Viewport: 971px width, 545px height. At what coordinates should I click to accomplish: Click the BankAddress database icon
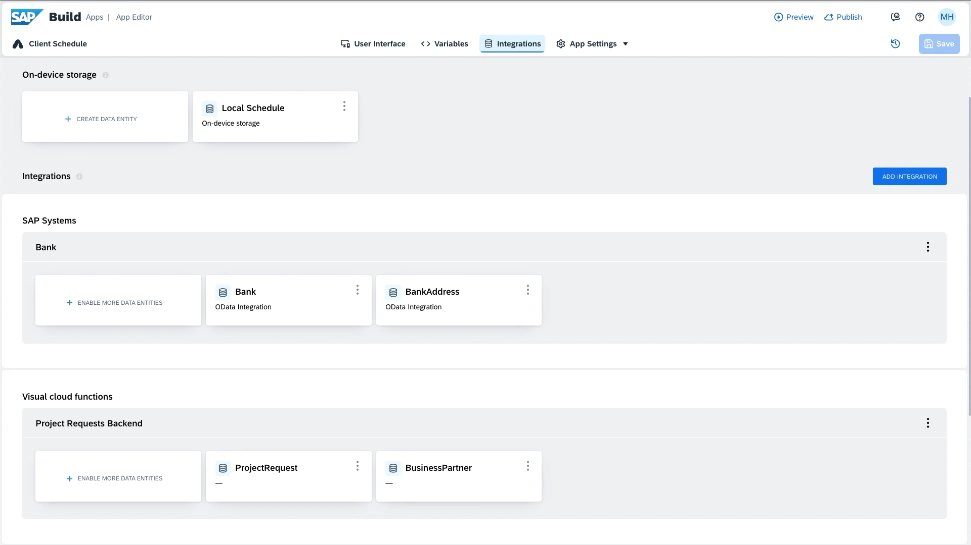pyautogui.click(x=393, y=292)
